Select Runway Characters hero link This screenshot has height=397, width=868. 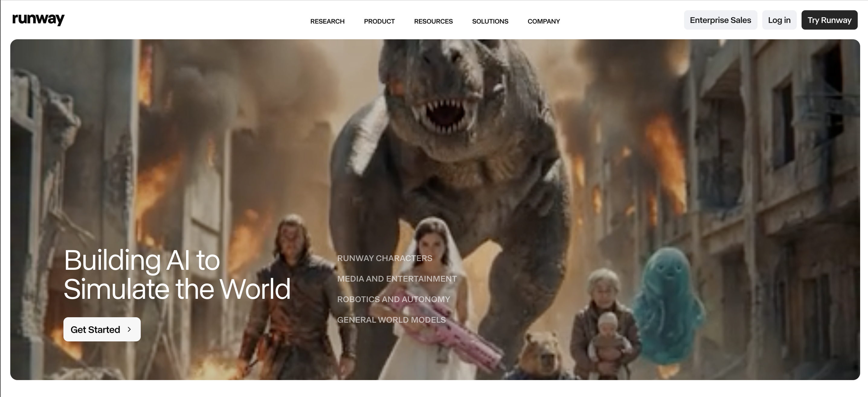point(384,258)
